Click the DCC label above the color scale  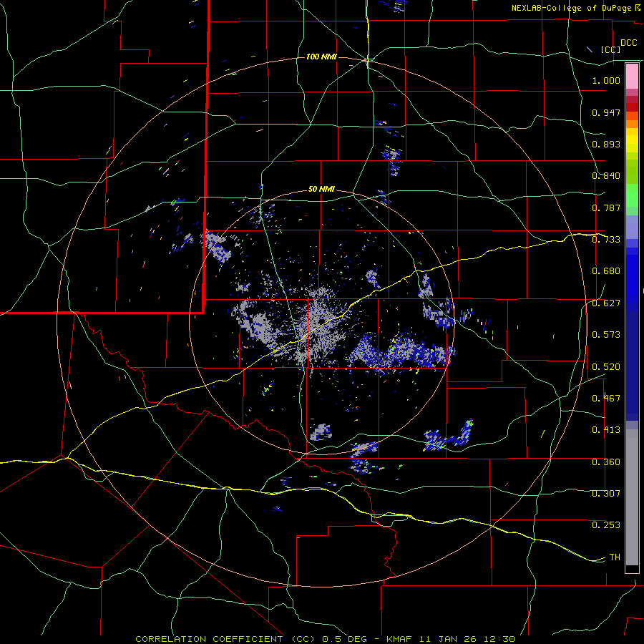(628, 43)
